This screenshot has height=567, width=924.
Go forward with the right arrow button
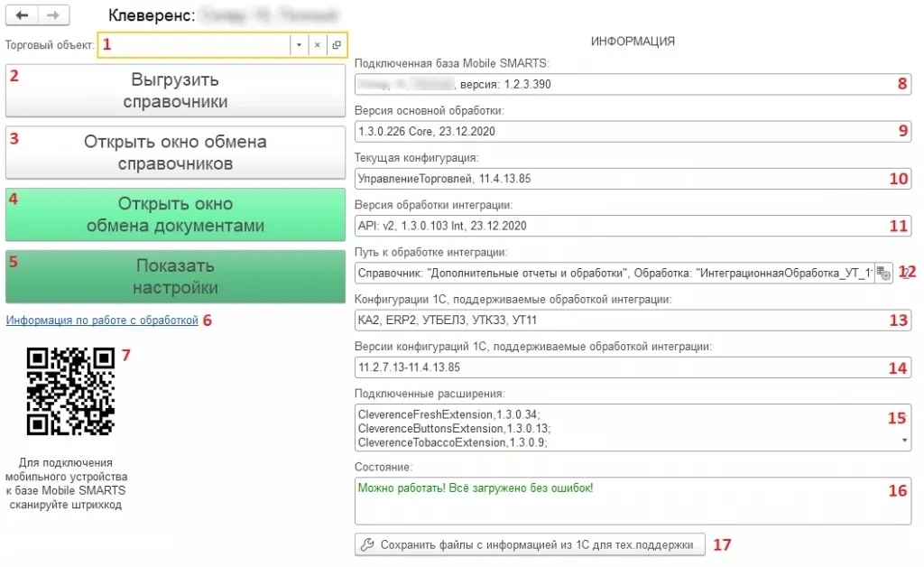point(53,15)
